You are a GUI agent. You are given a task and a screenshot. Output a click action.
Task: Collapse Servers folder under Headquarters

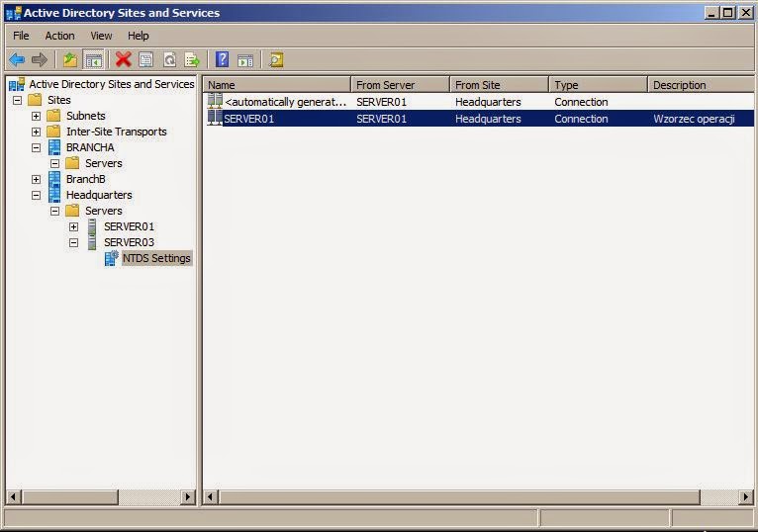point(55,212)
